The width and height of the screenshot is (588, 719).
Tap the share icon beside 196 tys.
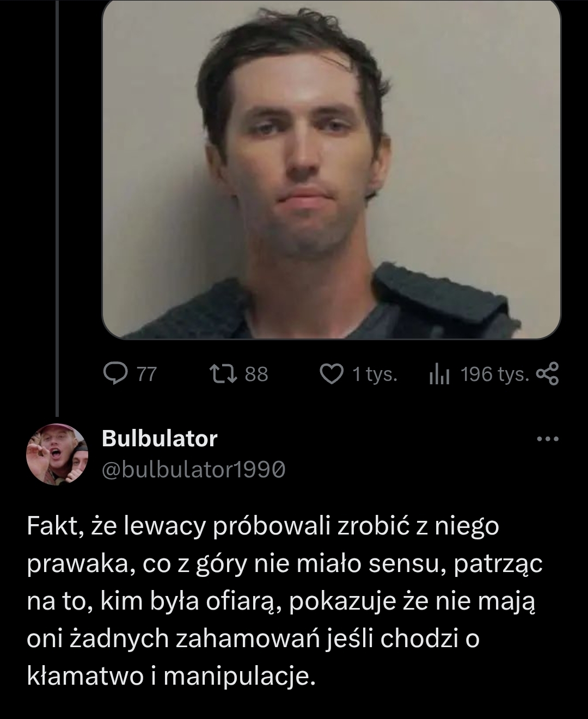click(547, 374)
